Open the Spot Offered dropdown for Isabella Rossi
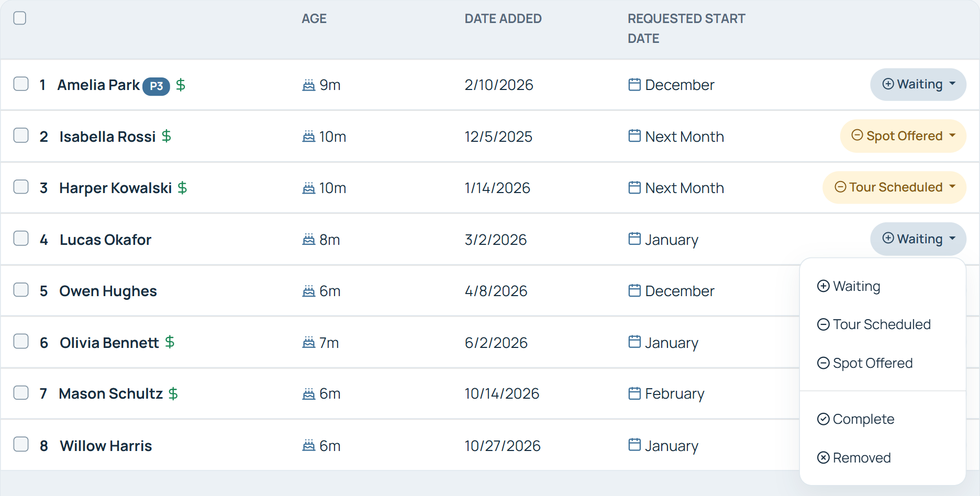Viewport: 980px width, 496px height. (903, 136)
